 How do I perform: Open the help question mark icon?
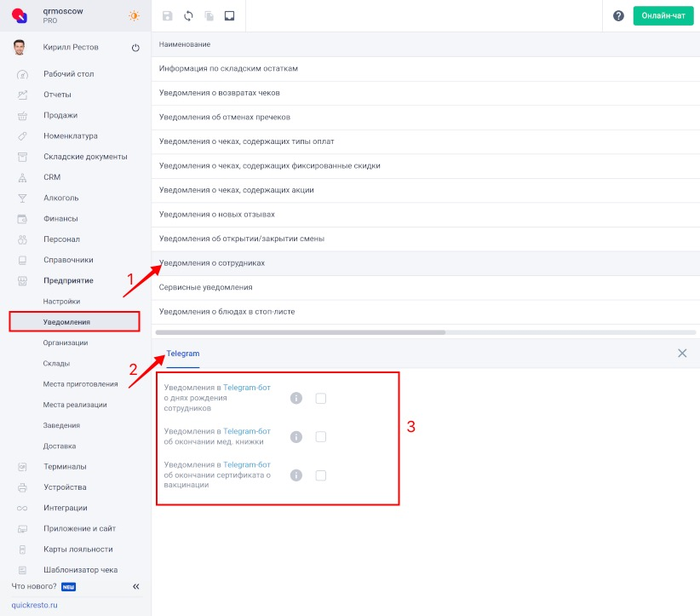[x=618, y=16]
